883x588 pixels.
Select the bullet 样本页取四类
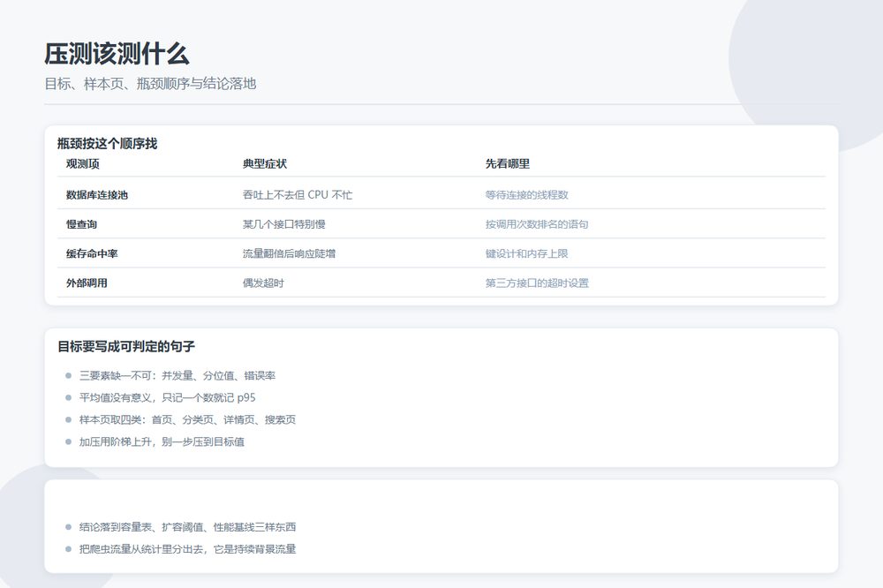coord(187,419)
